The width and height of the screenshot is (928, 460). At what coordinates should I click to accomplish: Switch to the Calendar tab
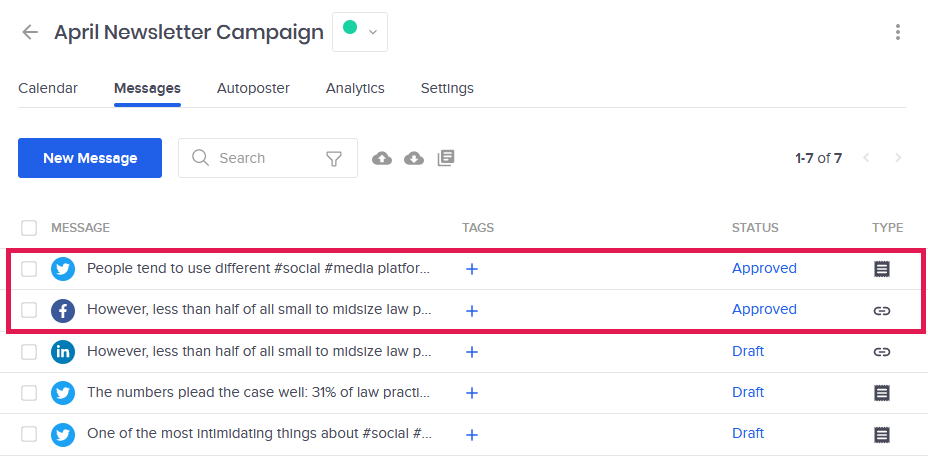click(48, 88)
